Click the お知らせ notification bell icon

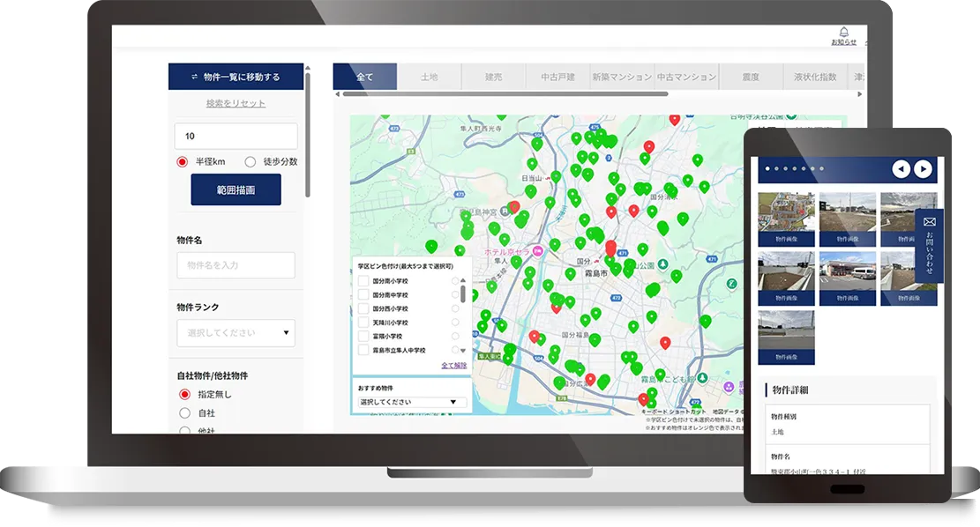(843, 33)
